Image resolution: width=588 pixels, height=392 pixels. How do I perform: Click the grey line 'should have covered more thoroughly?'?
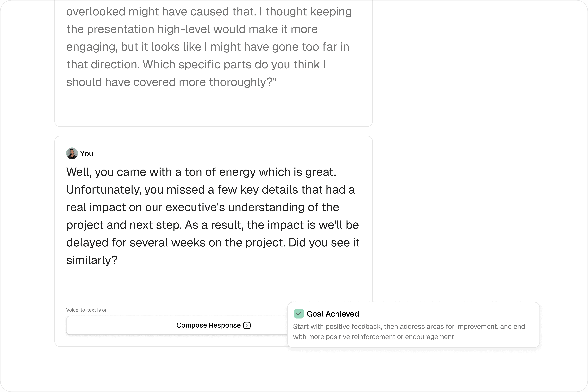(x=171, y=82)
